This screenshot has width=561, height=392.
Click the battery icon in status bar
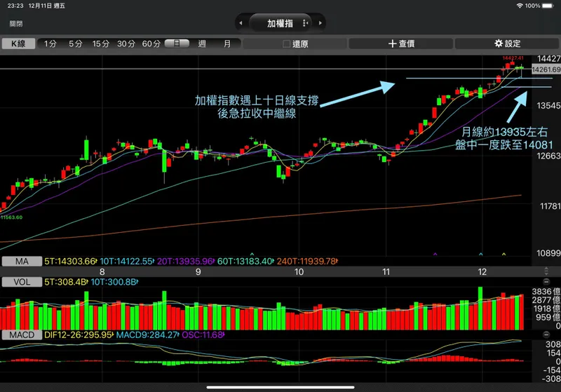pyautogui.click(x=548, y=6)
